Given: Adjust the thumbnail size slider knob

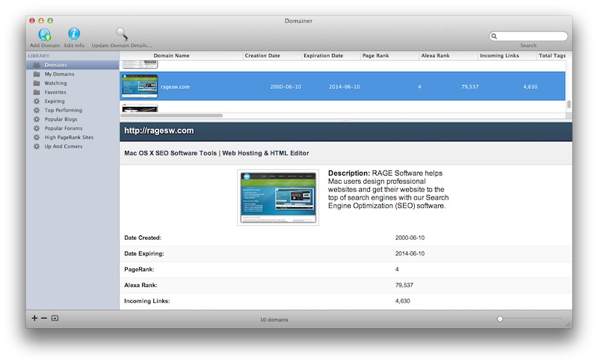Looking at the screenshot, I should point(500,319).
